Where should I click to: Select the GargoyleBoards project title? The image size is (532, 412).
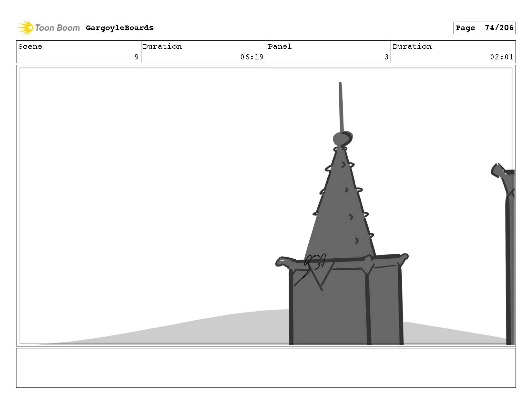(119, 28)
